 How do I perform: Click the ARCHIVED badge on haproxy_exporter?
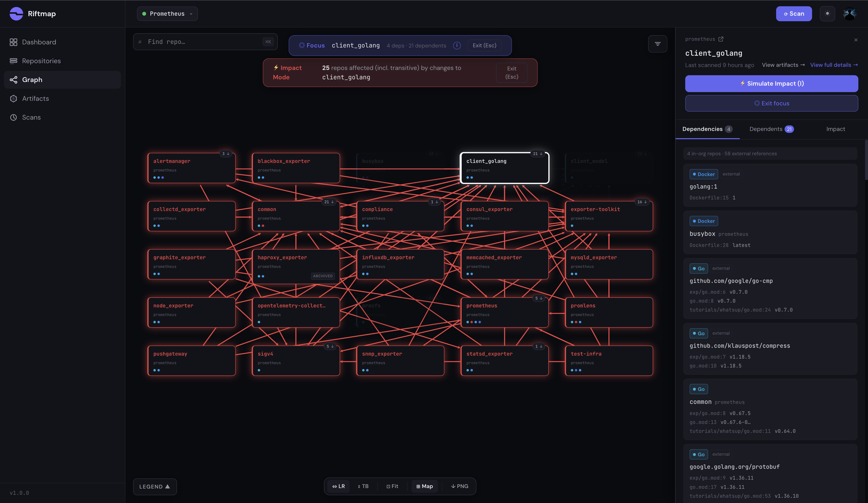point(323,276)
